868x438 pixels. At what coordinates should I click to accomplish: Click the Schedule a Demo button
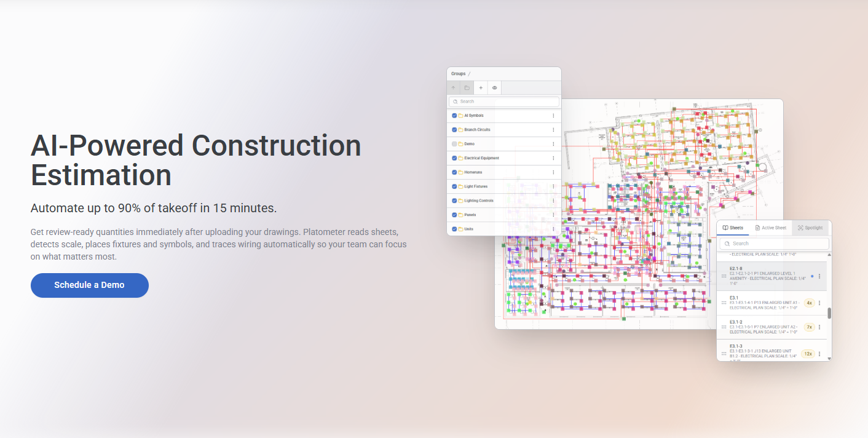click(x=89, y=285)
